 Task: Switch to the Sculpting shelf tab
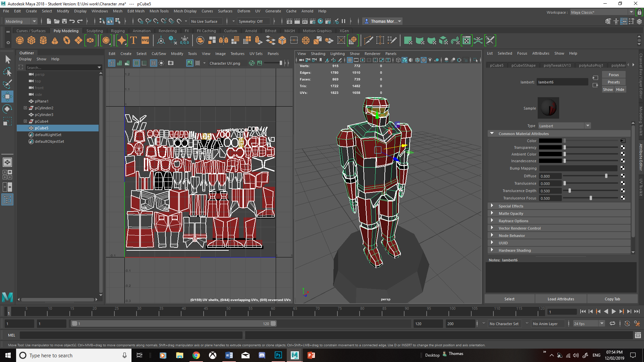[95, 31]
